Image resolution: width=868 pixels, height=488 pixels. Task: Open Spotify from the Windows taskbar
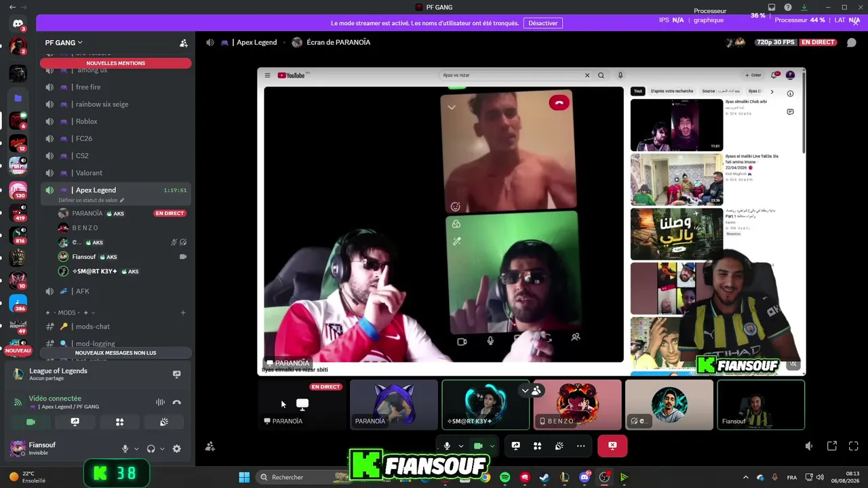coord(505,477)
